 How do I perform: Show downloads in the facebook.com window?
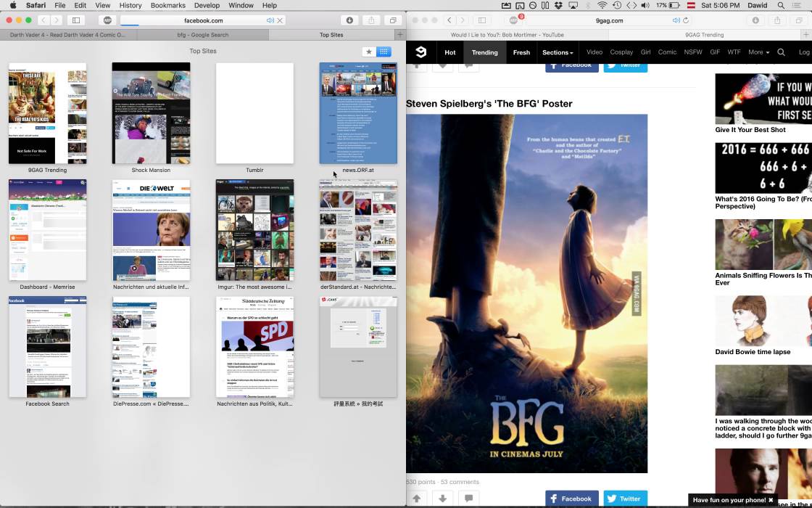point(349,20)
